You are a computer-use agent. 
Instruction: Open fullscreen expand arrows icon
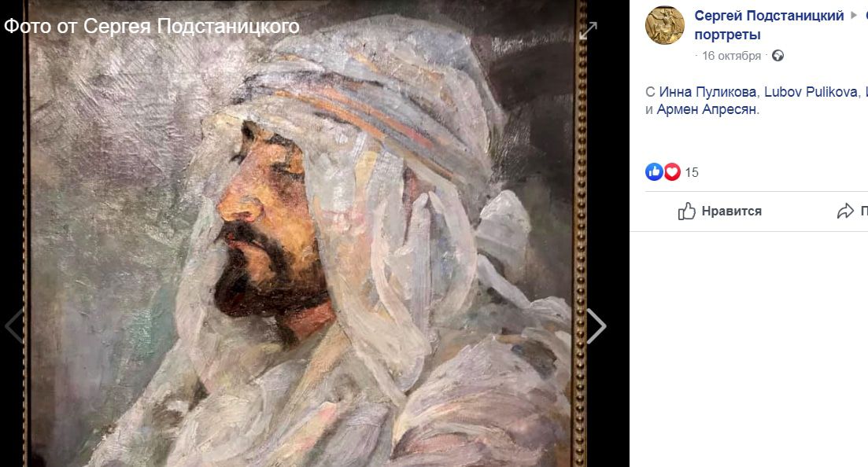[588, 31]
